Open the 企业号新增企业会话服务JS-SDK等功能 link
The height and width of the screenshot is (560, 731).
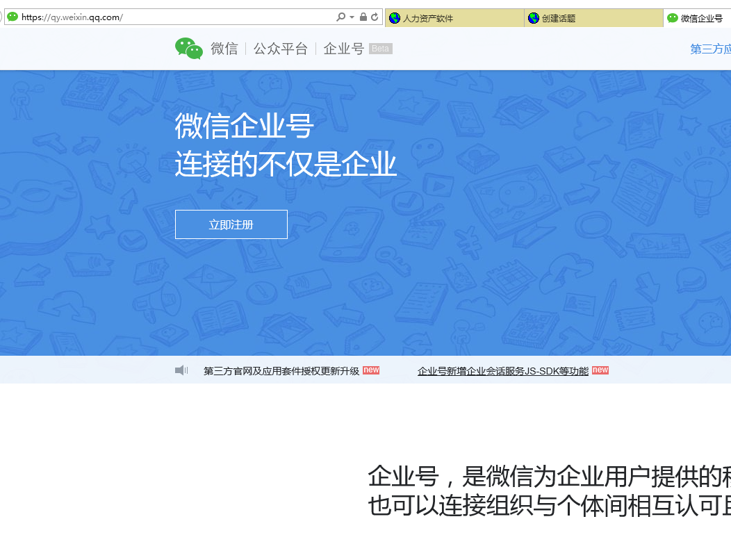pyautogui.click(x=502, y=371)
